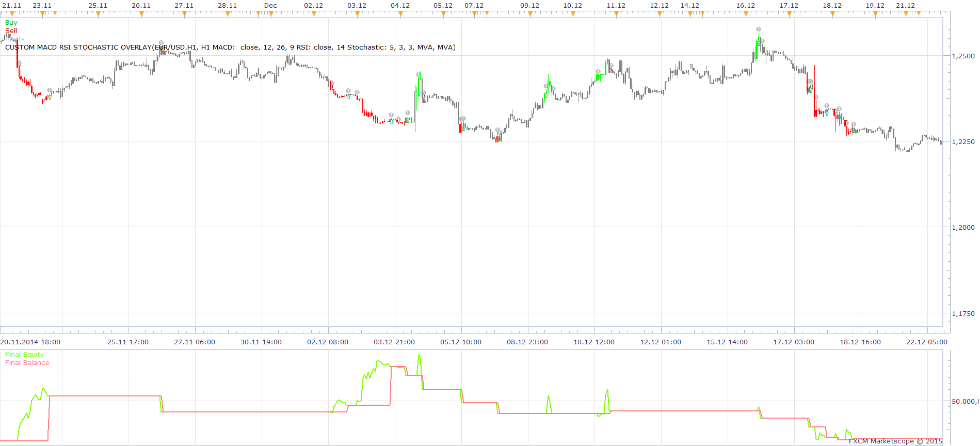Click the 25.11 17:00 time axis label
The height and width of the screenshot is (446, 980).
point(128,342)
